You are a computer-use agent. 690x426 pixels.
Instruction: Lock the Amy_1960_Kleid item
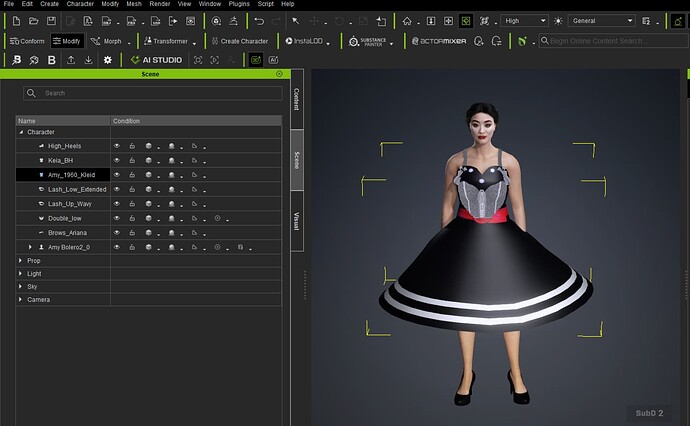click(132, 175)
